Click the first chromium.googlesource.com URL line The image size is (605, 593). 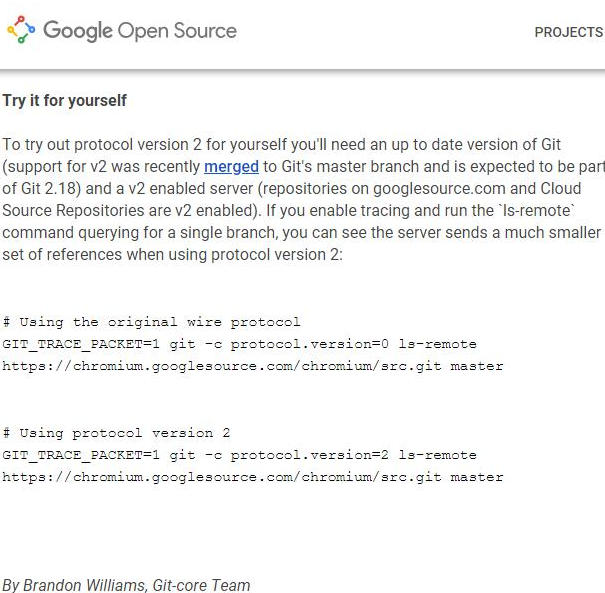(x=253, y=366)
